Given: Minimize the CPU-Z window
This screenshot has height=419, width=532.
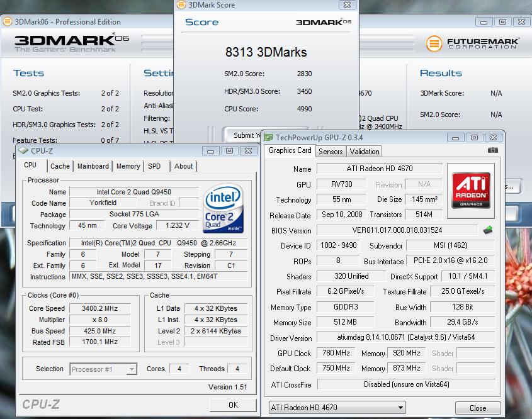Looking at the screenshot, I should pyautogui.click(x=211, y=151).
